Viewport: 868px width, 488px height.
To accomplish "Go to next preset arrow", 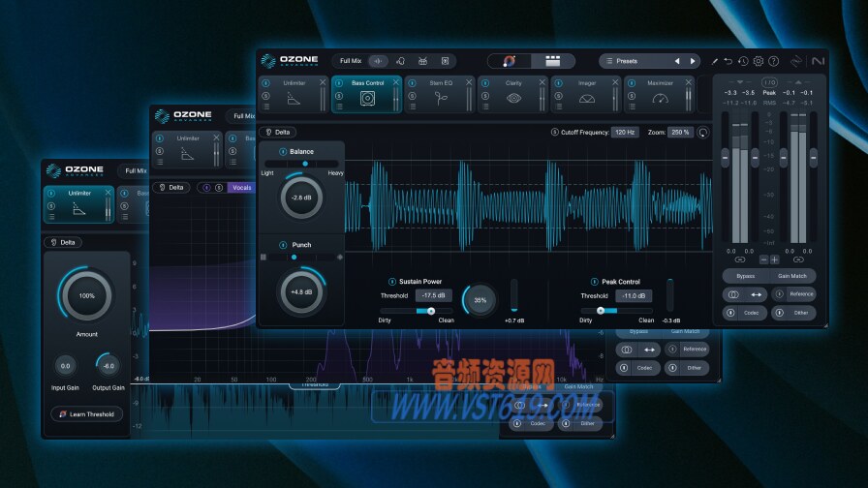I will pyautogui.click(x=693, y=61).
